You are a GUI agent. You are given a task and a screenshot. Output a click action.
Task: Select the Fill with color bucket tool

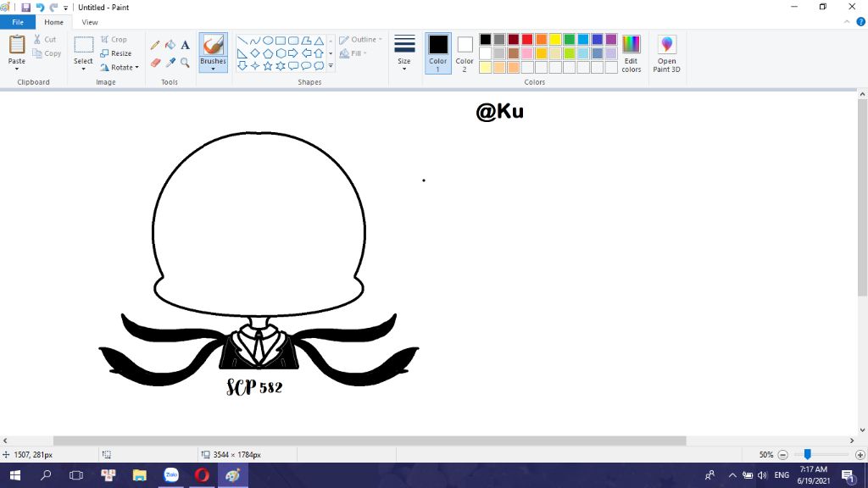(x=170, y=45)
